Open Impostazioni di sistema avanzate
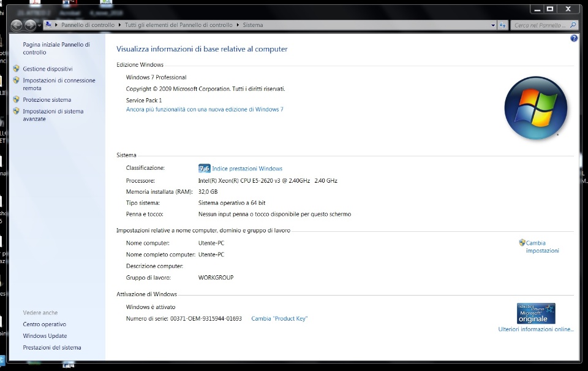Viewport: 588px width, 371px height. click(53, 115)
